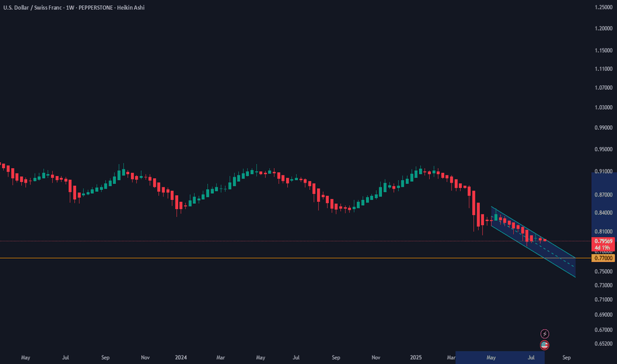This screenshot has width=617, height=364.
Task: Click the 0.67000 price axis label
Action: click(603, 330)
